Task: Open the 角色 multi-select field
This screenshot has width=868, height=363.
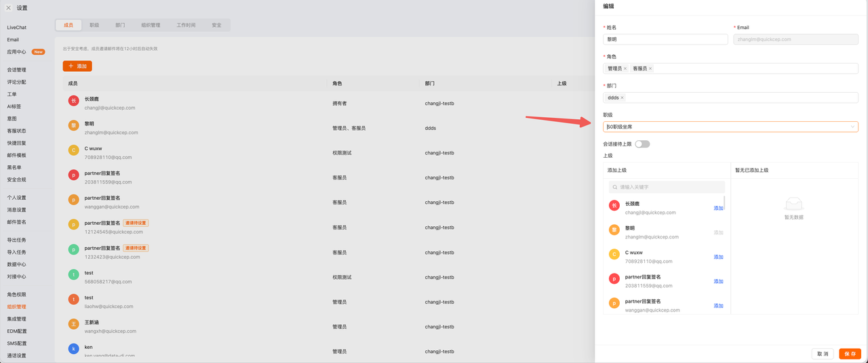Action: click(x=730, y=68)
